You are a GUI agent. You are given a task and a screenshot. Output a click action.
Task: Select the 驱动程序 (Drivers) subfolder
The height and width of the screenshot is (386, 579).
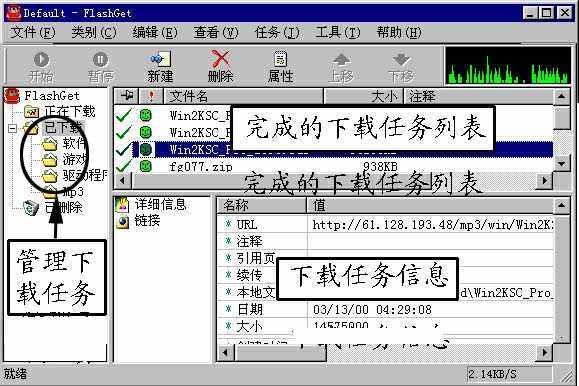(85, 176)
